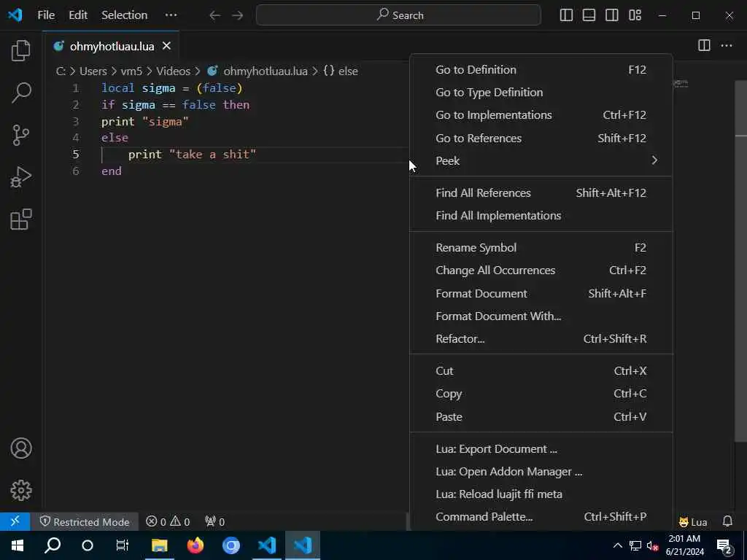Choose Format Document With...
The image size is (747, 560).
[x=541, y=316]
